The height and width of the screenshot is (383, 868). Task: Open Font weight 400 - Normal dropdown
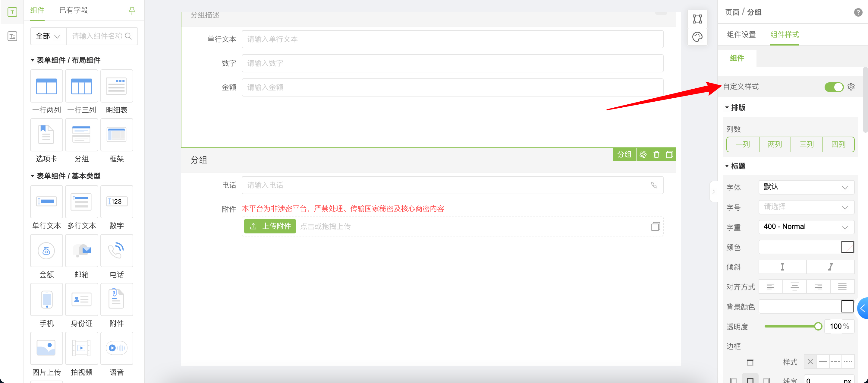(806, 227)
